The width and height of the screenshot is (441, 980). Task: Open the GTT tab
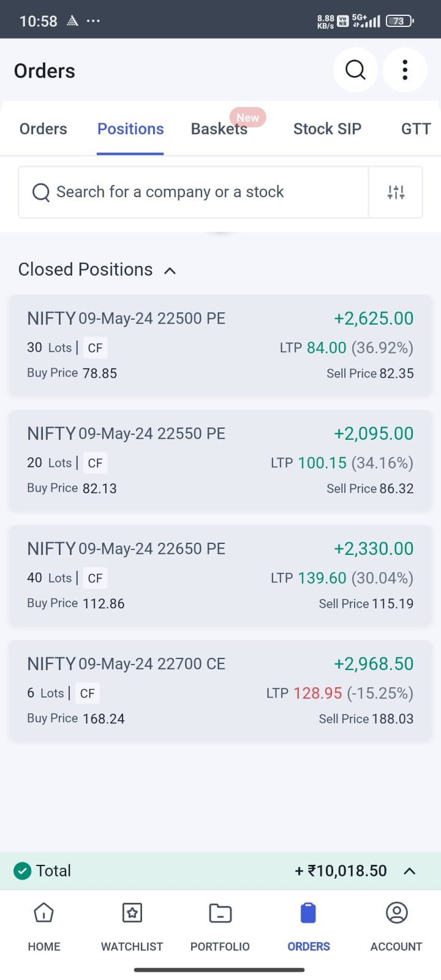click(x=416, y=129)
